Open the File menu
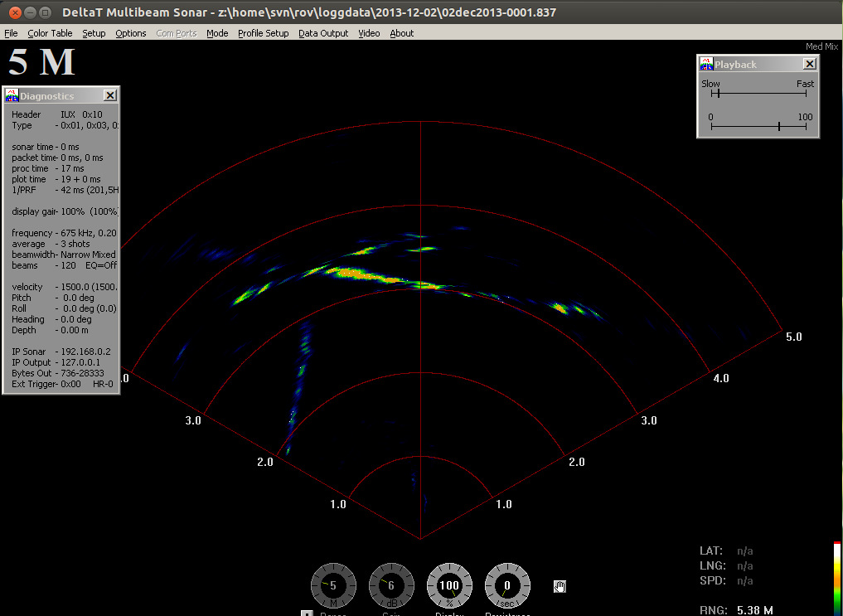Image resolution: width=843 pixels, height=616 pixels. coord(11,33)
